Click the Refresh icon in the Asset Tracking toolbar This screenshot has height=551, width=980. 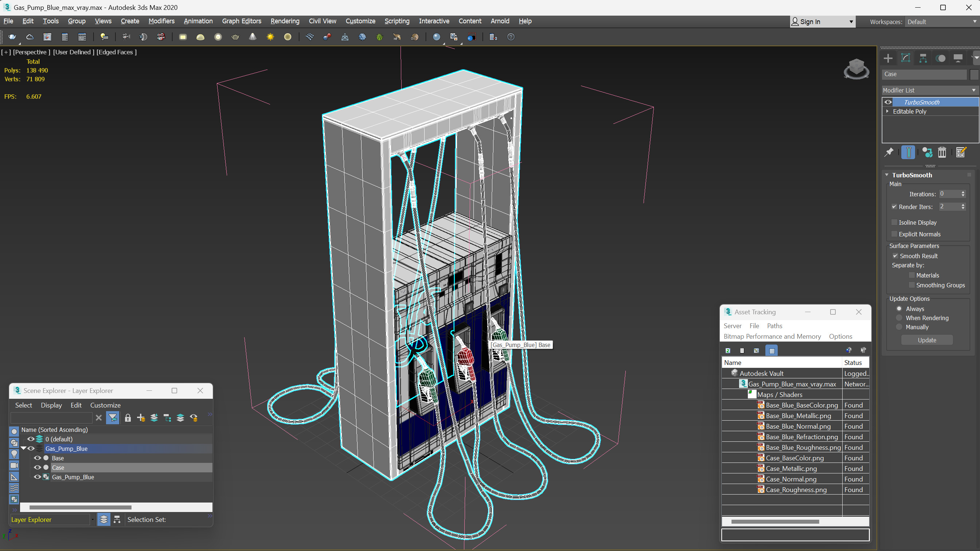[x=727, y=351]
